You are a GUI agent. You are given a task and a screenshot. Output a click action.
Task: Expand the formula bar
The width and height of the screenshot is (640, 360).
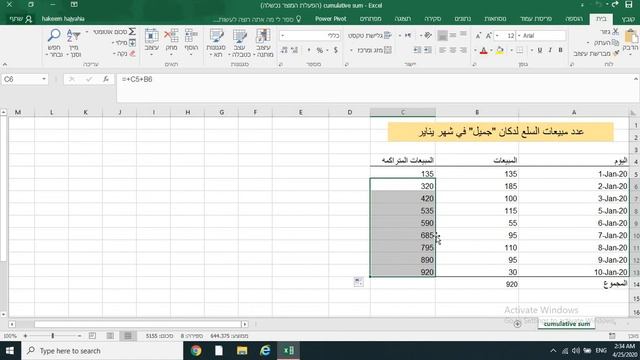click(x=636, y=79)
